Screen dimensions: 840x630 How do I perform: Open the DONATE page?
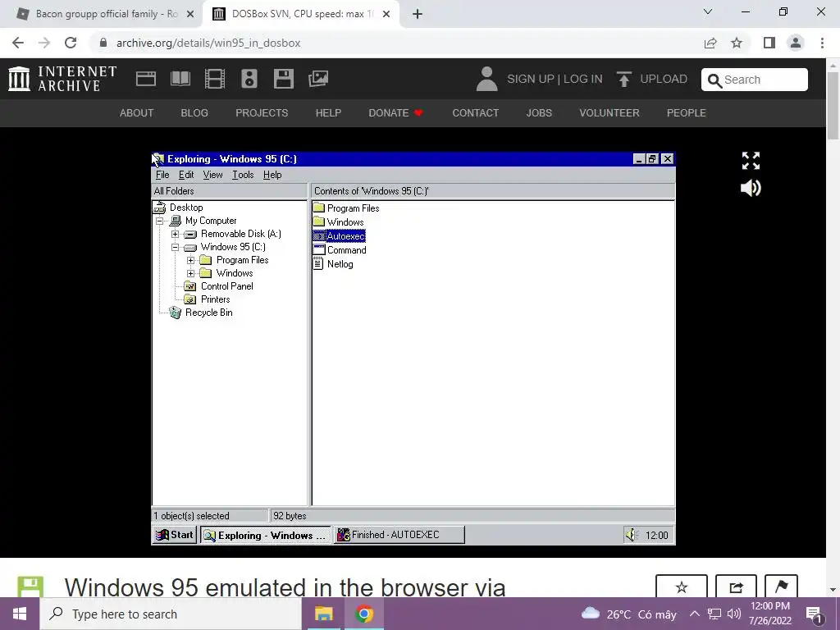coord(395,113)
